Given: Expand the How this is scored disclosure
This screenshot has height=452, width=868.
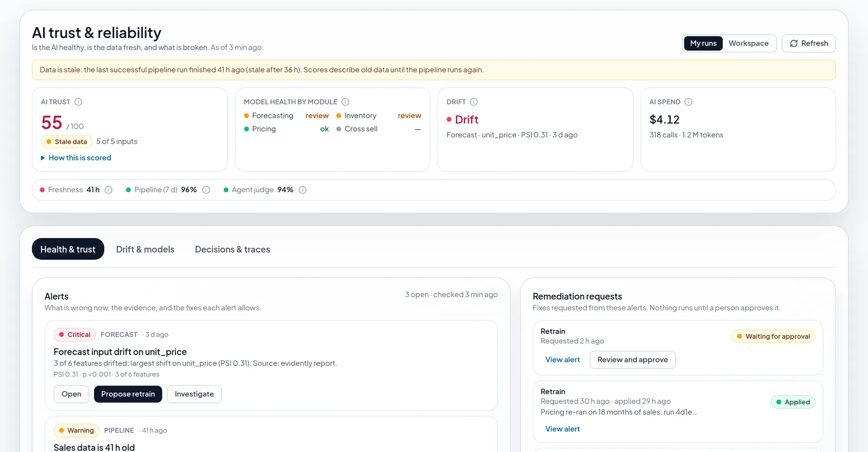Looking at the screenshot, I should pyautogui.click(x=76, y=158).
